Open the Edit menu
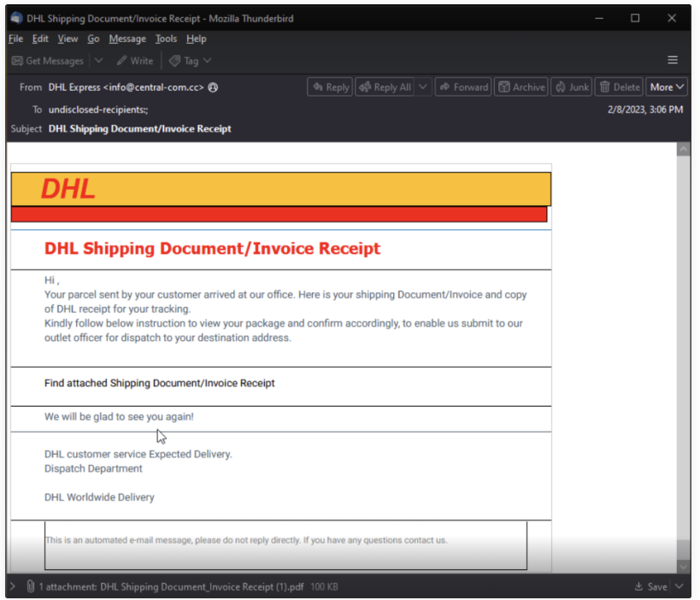The height and width of the screenshot is (600, 700). pyautogui.click(x=40, y=38)
